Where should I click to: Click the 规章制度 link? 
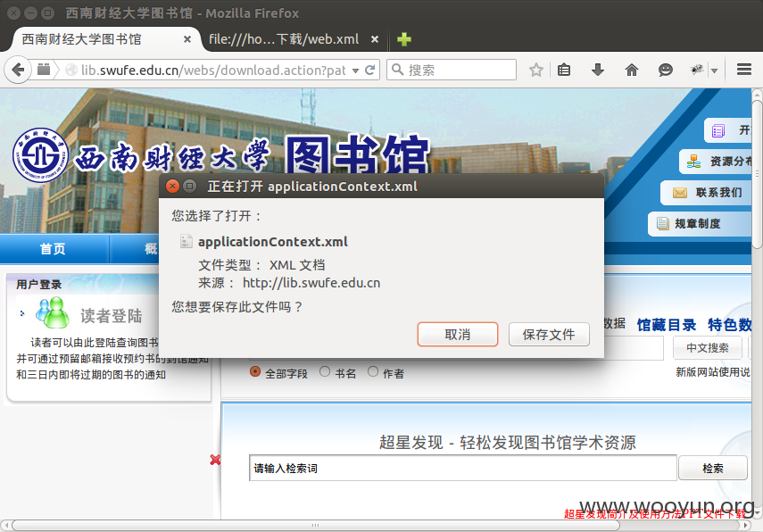(697, 224)
